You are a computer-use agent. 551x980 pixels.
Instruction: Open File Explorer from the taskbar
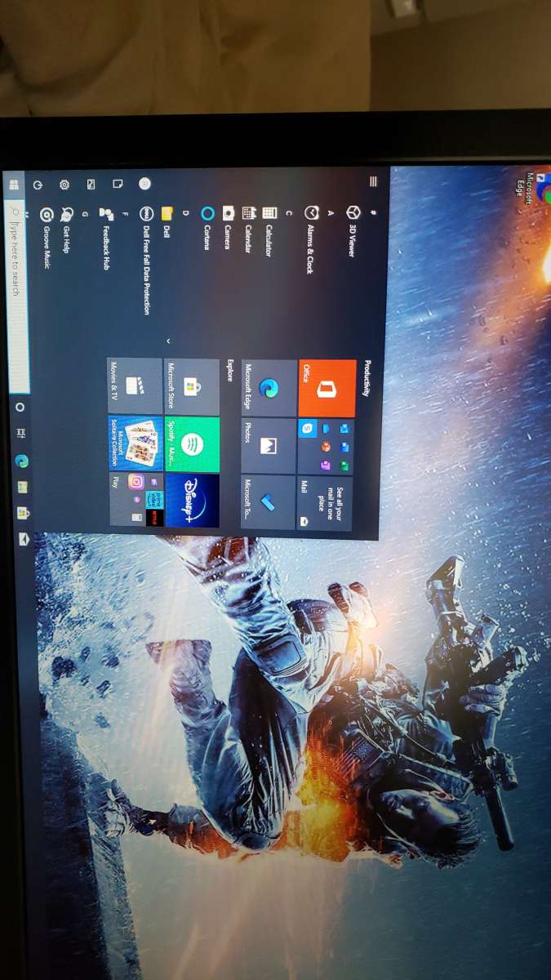(22, 488)
